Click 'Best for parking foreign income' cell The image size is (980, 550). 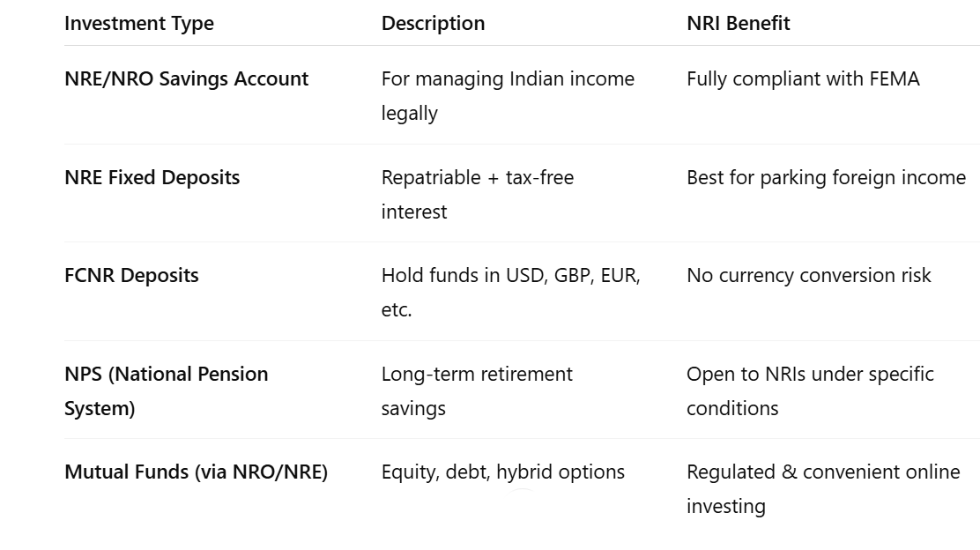pos(827,177)
